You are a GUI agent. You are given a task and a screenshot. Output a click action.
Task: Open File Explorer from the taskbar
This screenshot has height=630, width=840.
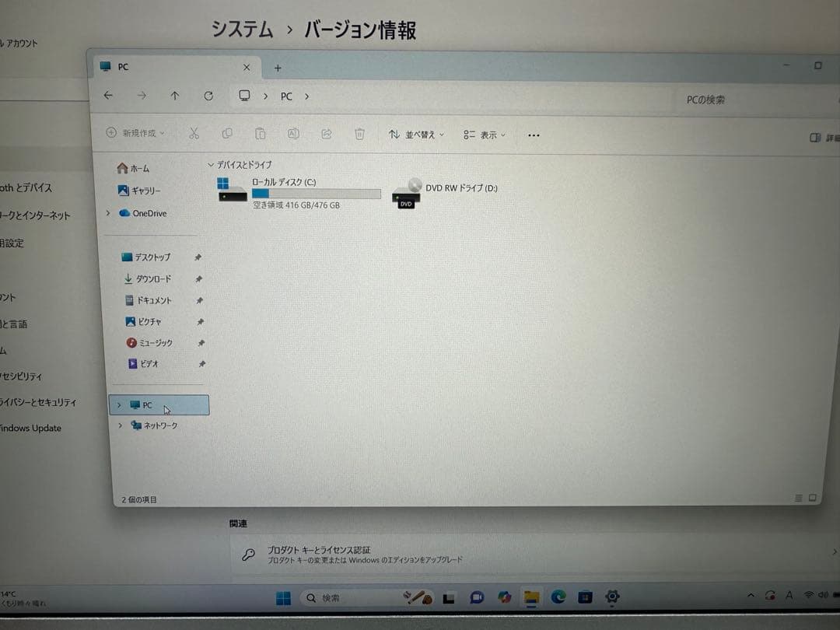[531, 597]
